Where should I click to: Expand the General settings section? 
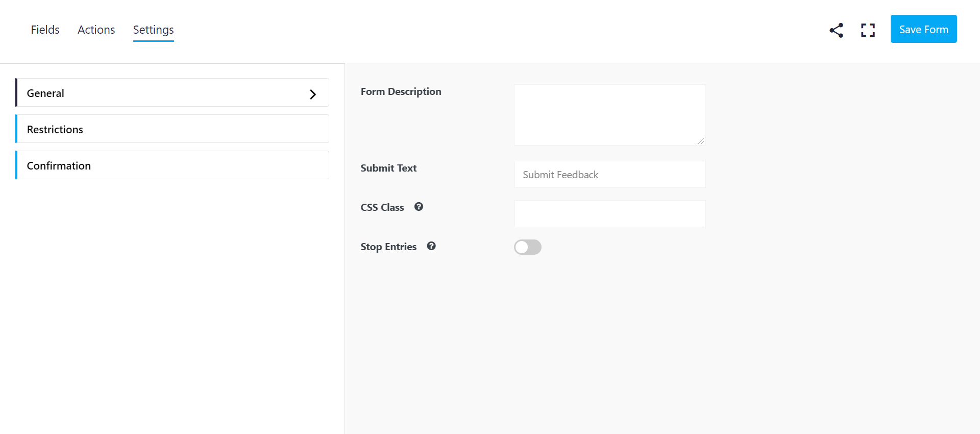[173, 92]
